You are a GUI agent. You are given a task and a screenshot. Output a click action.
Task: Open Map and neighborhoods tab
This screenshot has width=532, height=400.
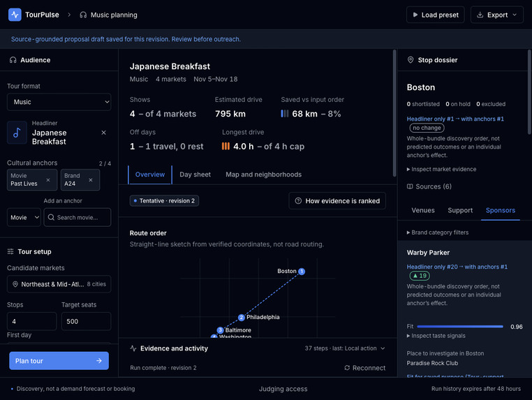pos(264,175)
